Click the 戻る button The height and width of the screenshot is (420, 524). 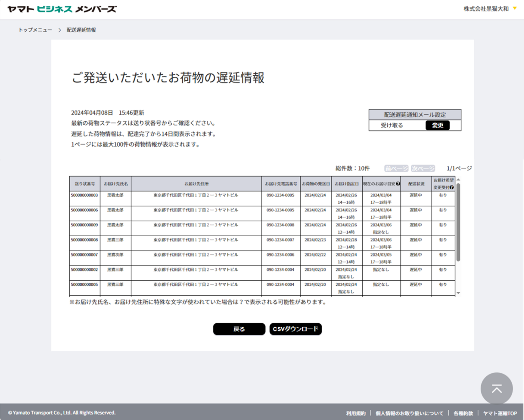point(239,329)
